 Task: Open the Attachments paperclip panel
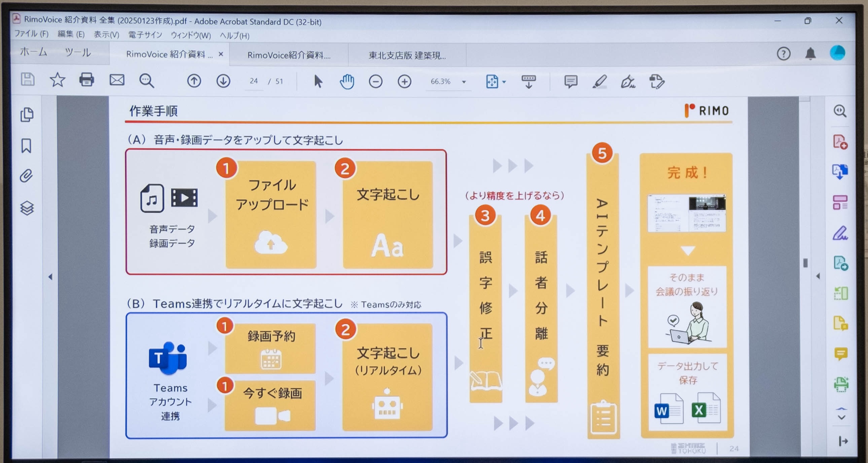point(26,176)
